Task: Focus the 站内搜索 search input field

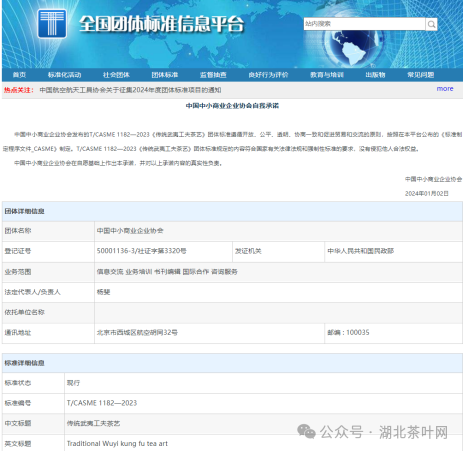Action: coord(364,24)
